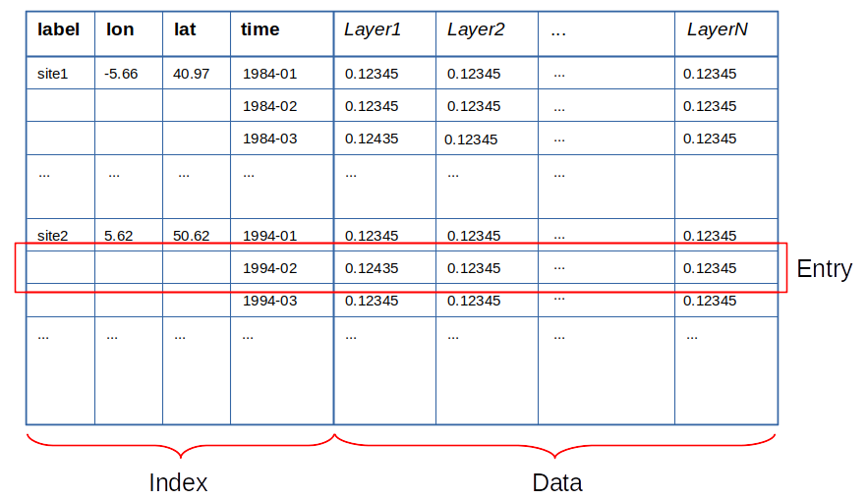This screenshot has height=500, width=868.
Task: Select the "1994-03" time cell
Action: [269, 301]
